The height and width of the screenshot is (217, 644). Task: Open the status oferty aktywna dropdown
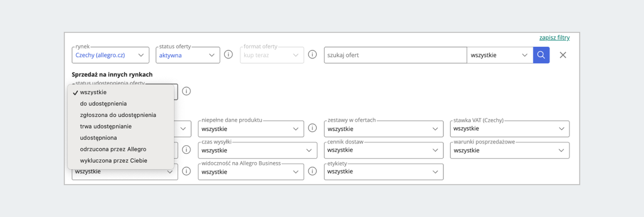(x=188, y=55)
